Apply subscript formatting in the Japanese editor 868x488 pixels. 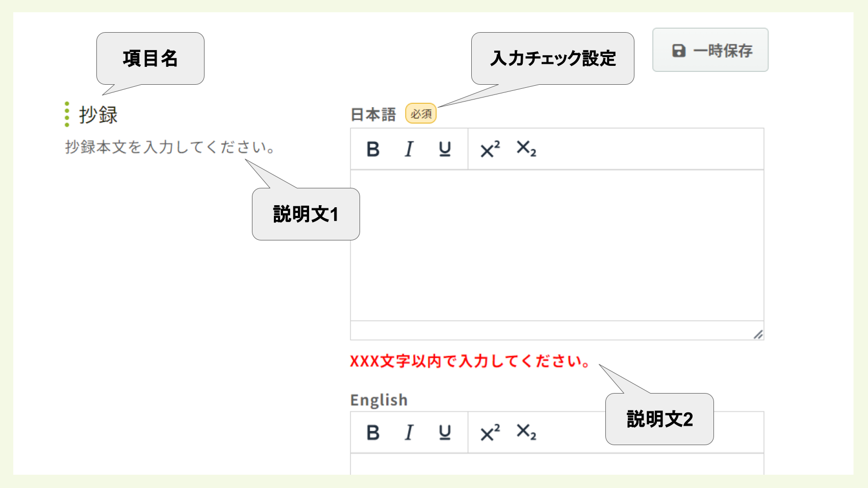[x=527, y=150]
